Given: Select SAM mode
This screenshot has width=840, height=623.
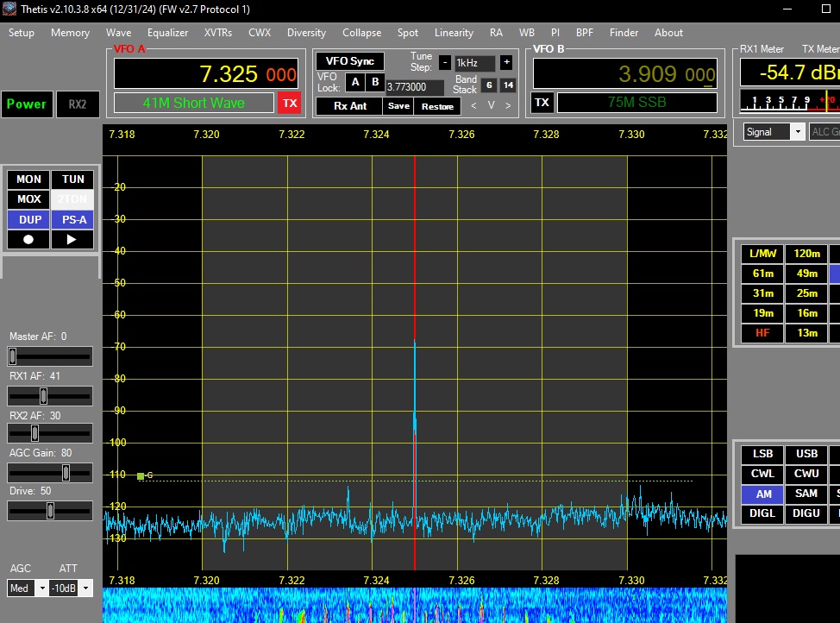Looking at the screenshot, I should pyautogui.click(x=806, y=494).
